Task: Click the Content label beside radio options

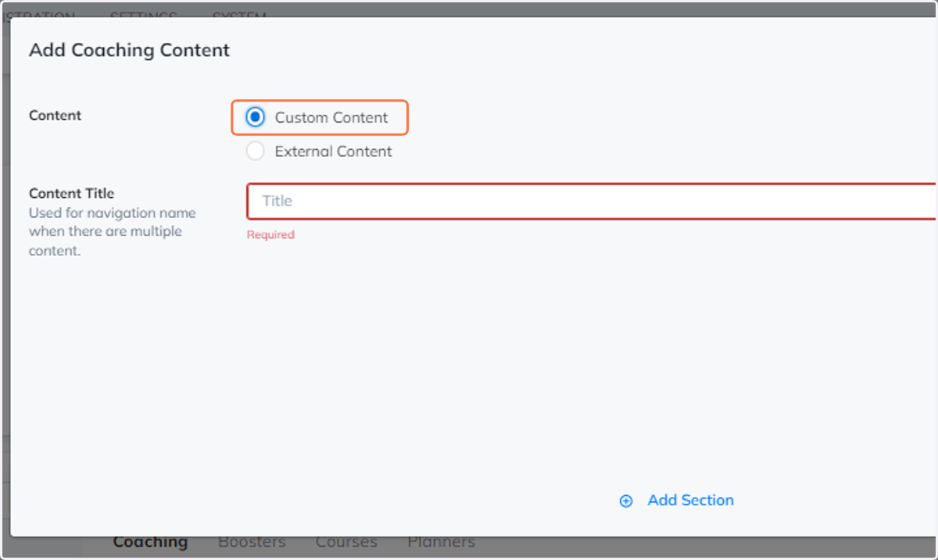Action: point(55,116)
